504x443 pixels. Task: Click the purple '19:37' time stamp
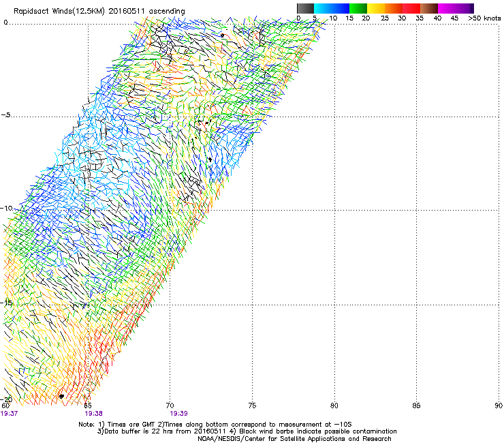(x=9, y=414)
